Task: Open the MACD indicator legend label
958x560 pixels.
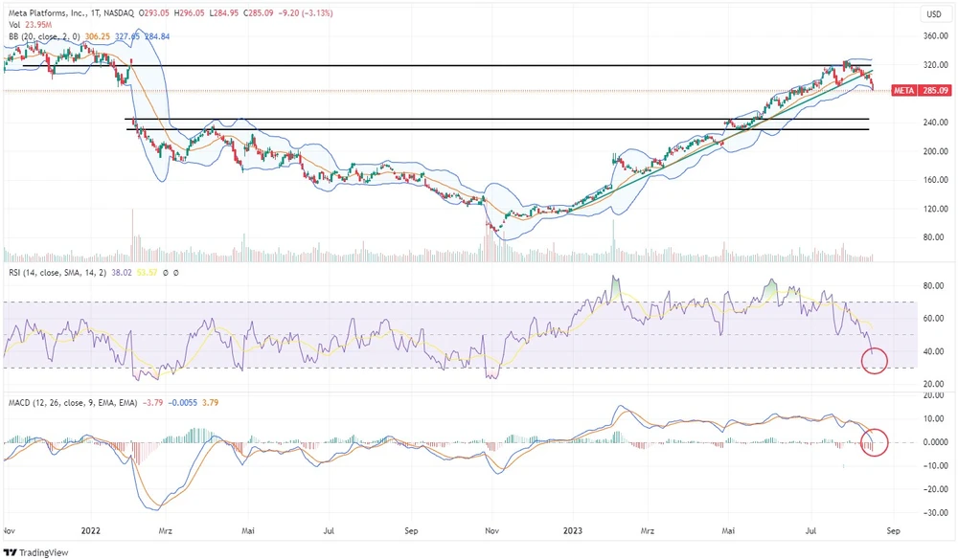Action: point(67,402)
